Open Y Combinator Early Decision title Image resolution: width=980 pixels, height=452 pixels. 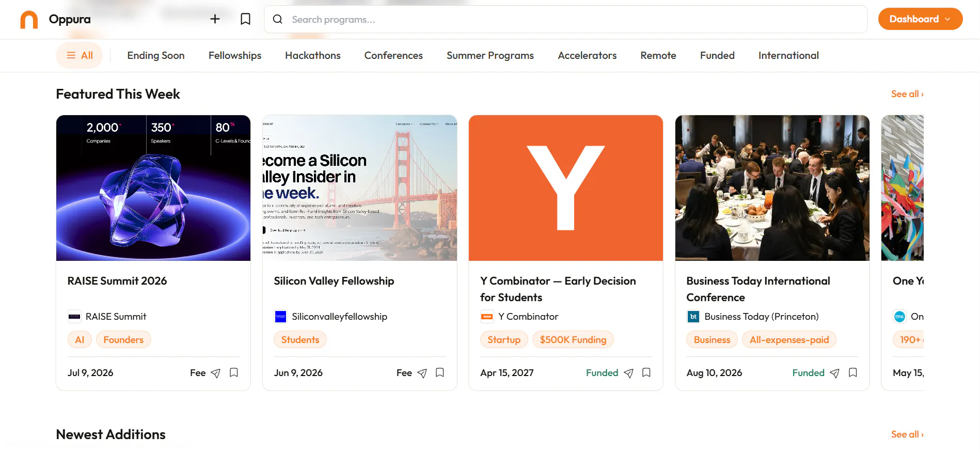pos(558,289)
